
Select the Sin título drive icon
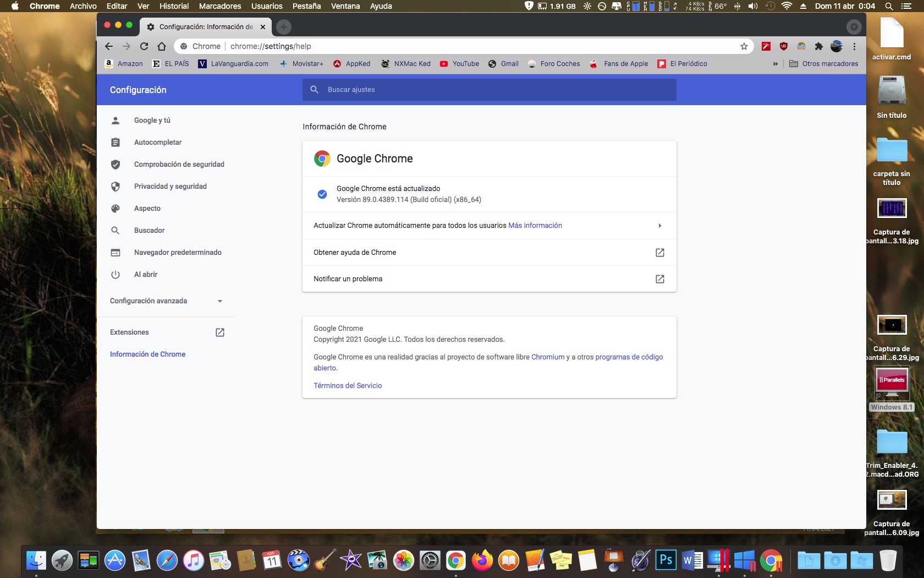(x=892, y=97)
